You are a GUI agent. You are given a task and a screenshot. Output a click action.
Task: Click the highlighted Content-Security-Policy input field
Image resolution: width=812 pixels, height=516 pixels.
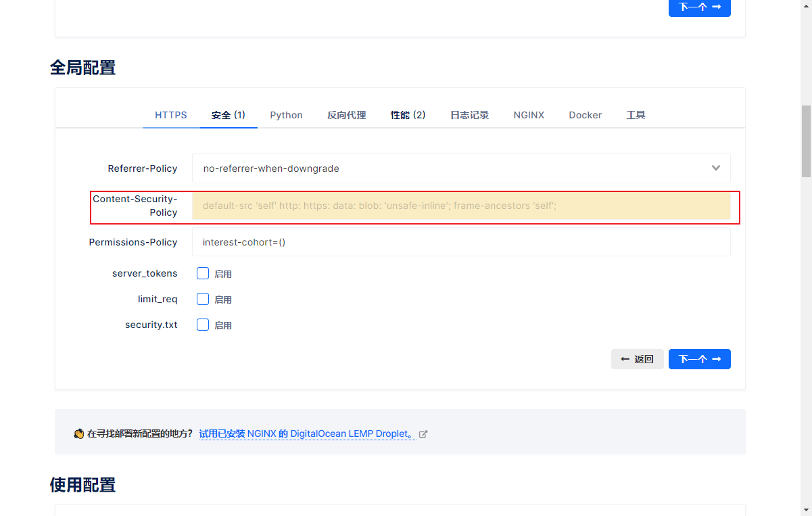(461, 206)
